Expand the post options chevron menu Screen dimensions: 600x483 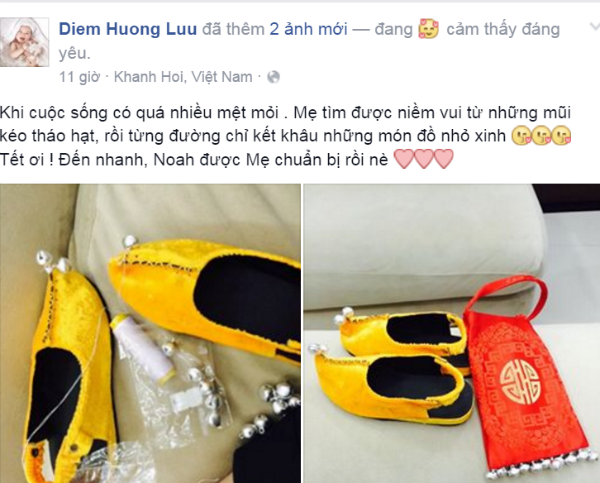[594, 27]
